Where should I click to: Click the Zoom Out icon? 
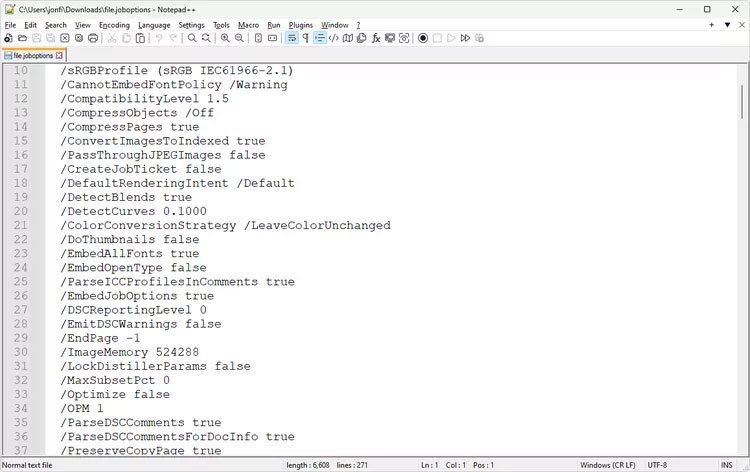[x=239, y=38]
